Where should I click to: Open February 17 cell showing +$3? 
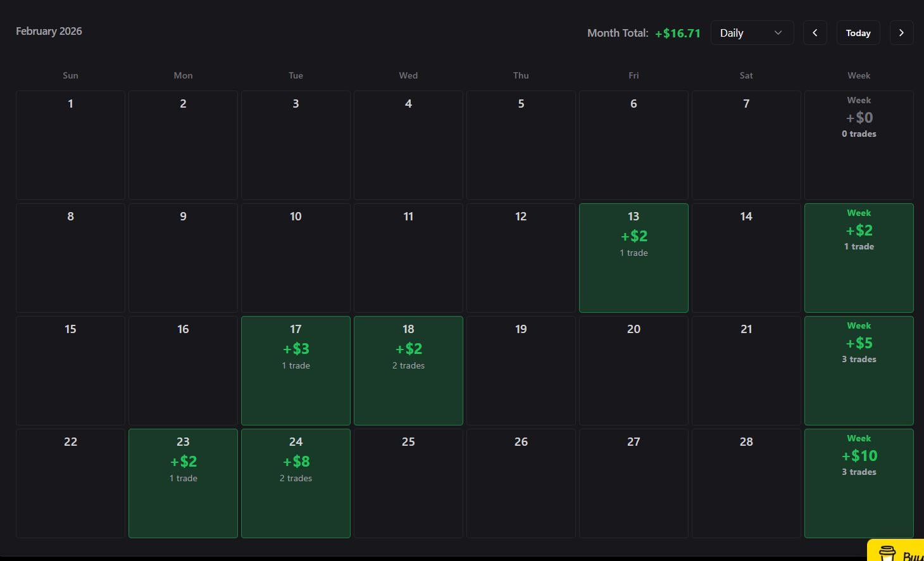296,370
